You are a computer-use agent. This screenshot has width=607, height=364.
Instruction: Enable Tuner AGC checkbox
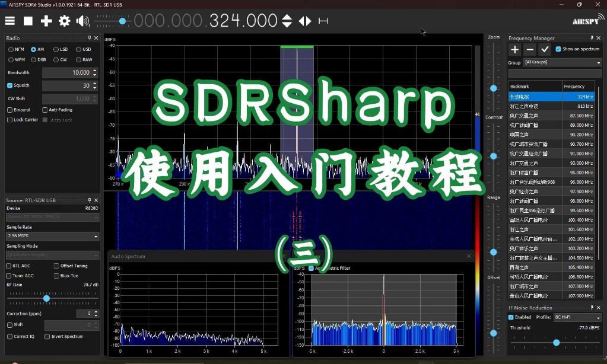8,276
